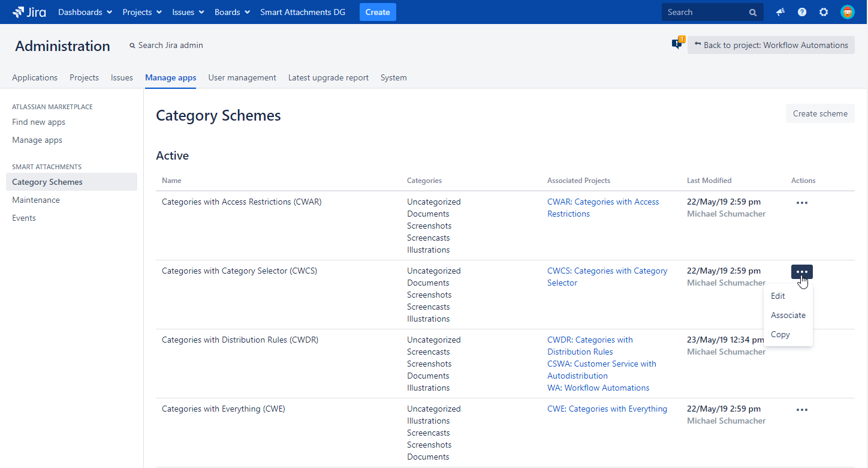Viewport: 868px width, 468px height.
Task: Open Maintenance in the sidebar
Action: click(36, 200)
